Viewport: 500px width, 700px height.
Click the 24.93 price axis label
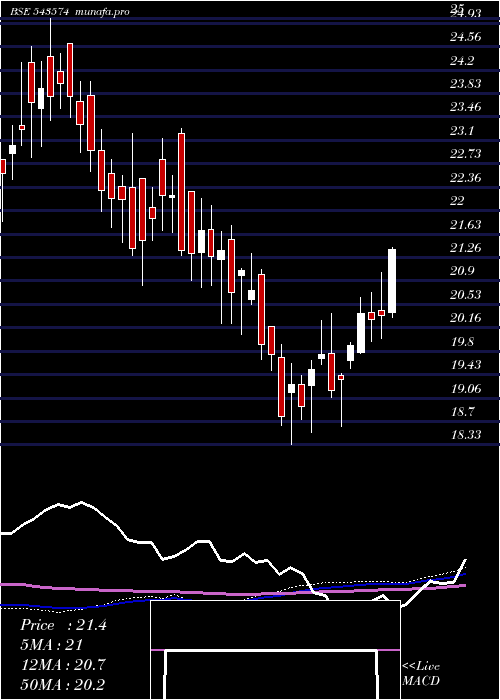click(465, 14)
